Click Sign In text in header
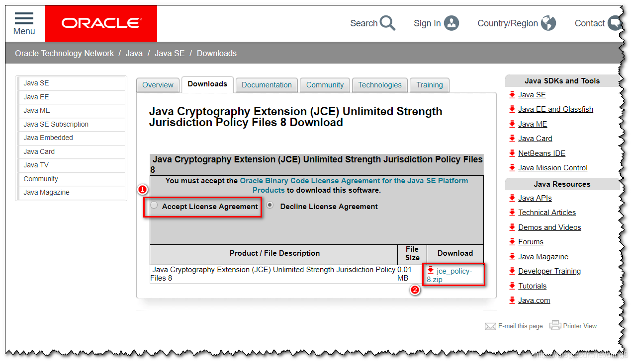The height and width of the screenshot is (364, 633). coord(427,23)
